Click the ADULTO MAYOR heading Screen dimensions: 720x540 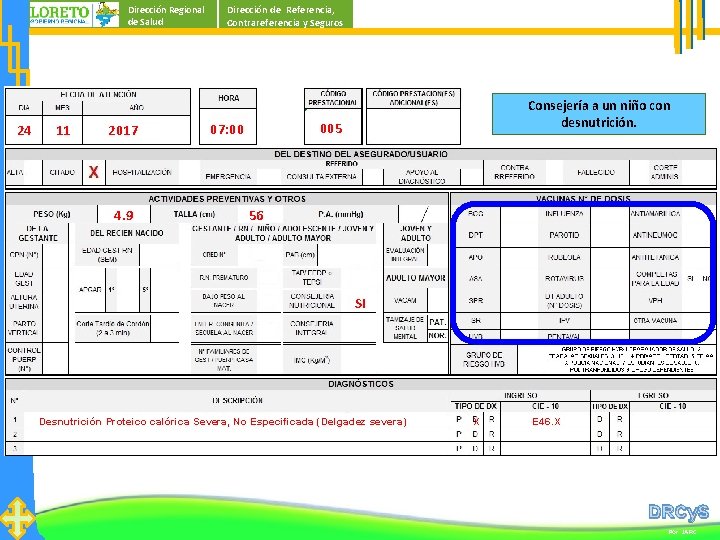pos(416,278)
